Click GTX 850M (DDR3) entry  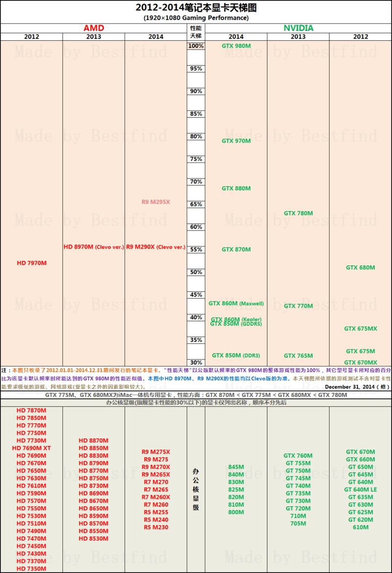click(236, 355)
